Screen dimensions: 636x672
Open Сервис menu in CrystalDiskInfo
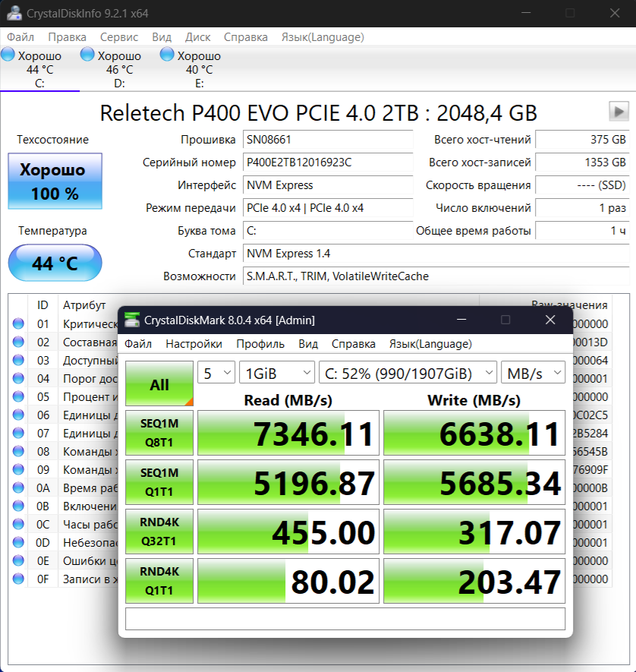pos(119,37)
